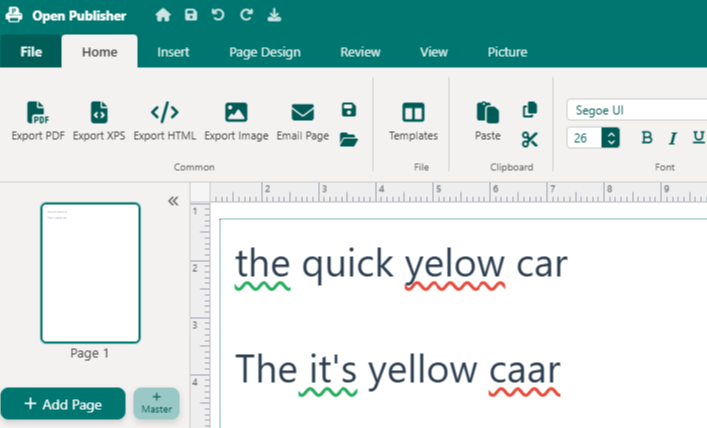
Task: Switch to the Page Design tab
Action: click(265, 52)
